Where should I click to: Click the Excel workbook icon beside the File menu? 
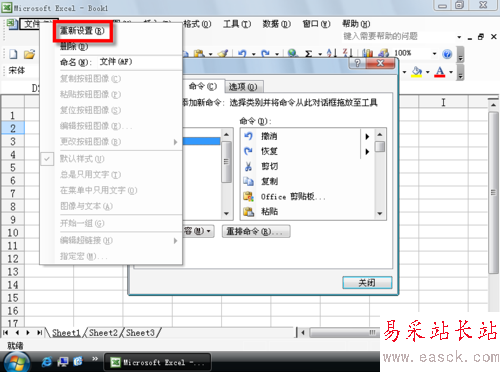click(x=12, y=24)
